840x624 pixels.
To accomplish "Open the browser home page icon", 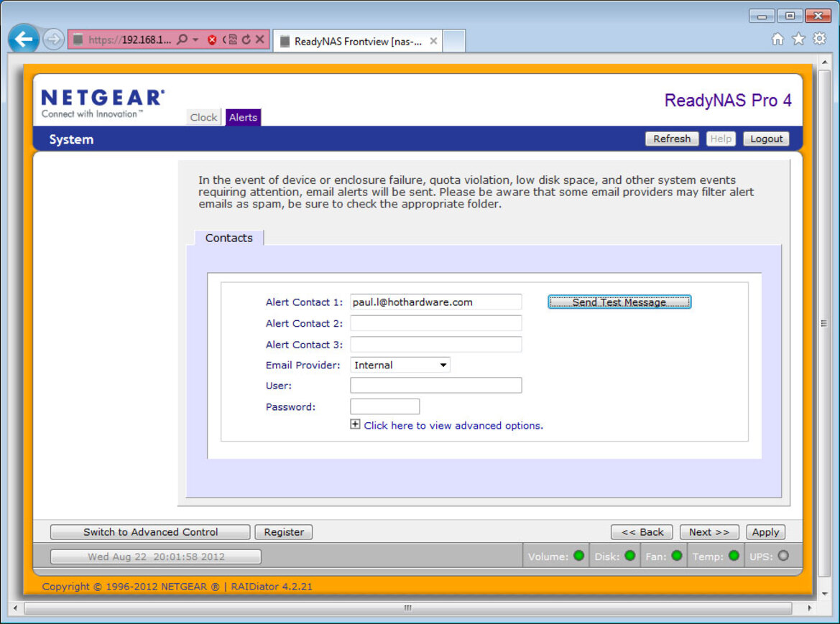I will [777, 39].
